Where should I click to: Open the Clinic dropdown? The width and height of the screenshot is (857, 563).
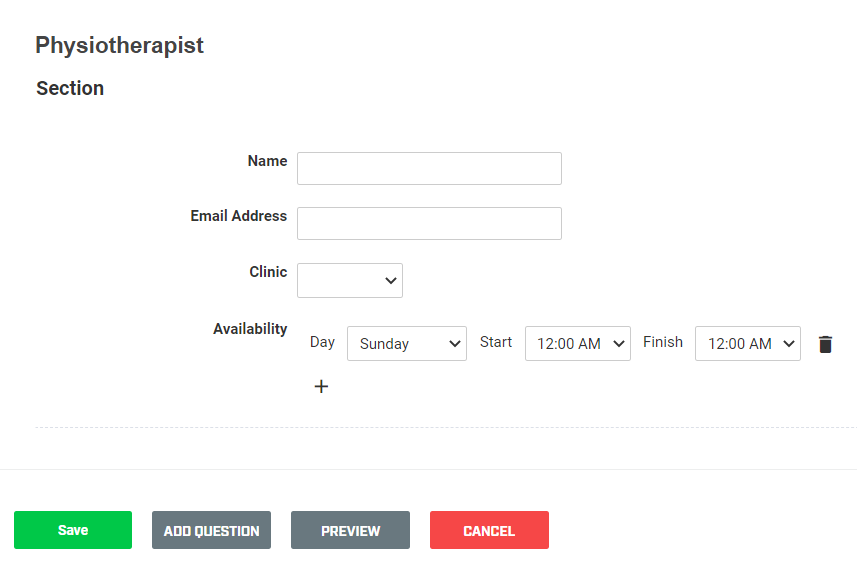[x=350, y=280]
